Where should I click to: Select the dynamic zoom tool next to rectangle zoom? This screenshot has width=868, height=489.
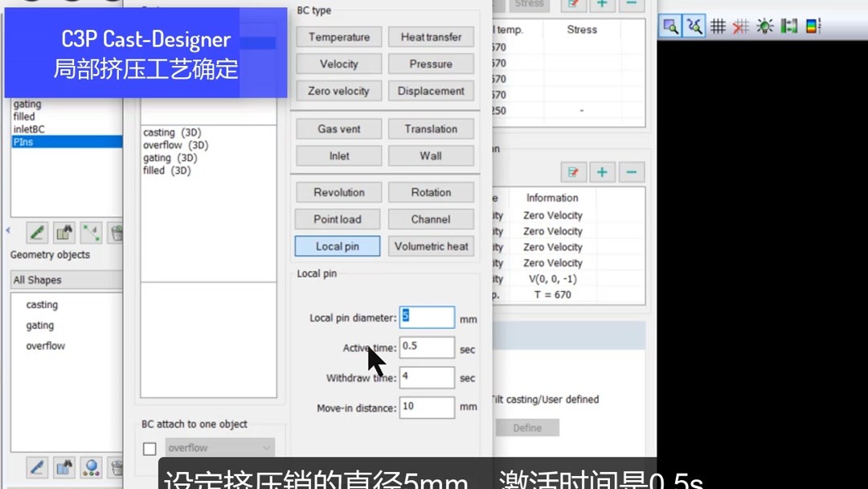tap(694, 25)
